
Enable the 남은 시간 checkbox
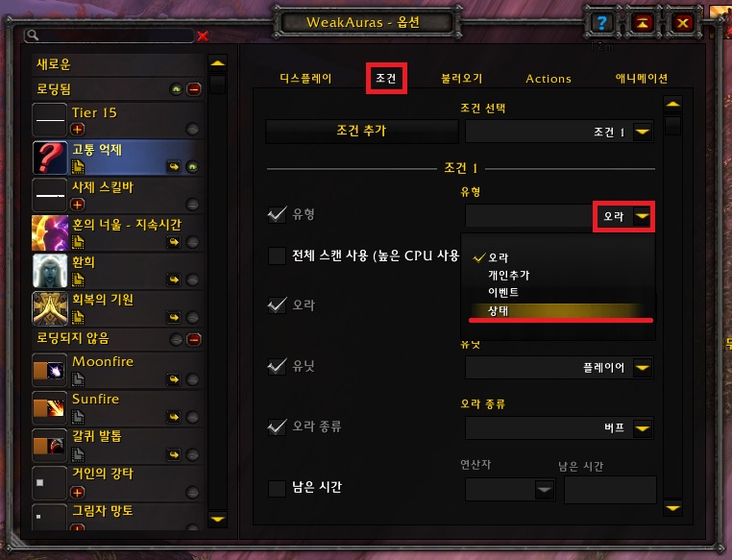point(277,488)
